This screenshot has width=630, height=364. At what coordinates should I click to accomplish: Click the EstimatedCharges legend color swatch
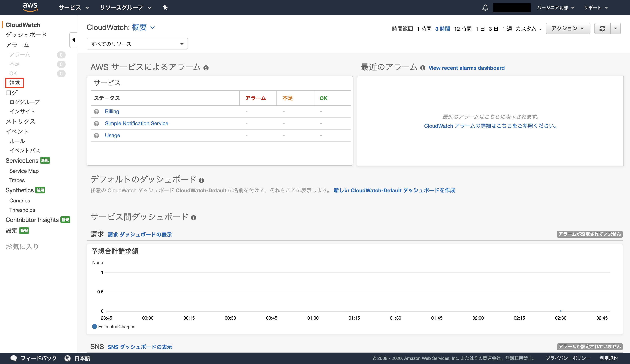click(94, 326)
